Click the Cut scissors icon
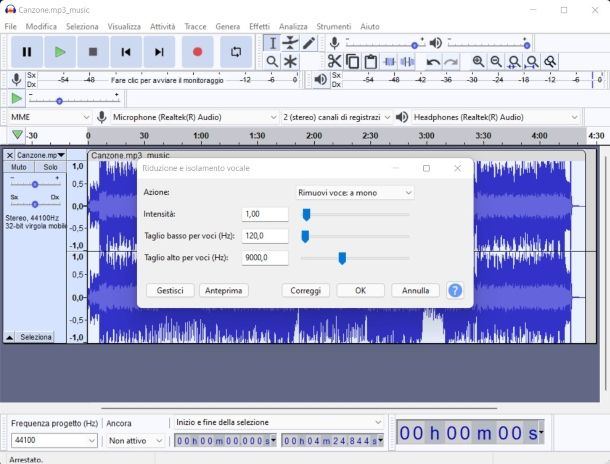 pos(334,61)
